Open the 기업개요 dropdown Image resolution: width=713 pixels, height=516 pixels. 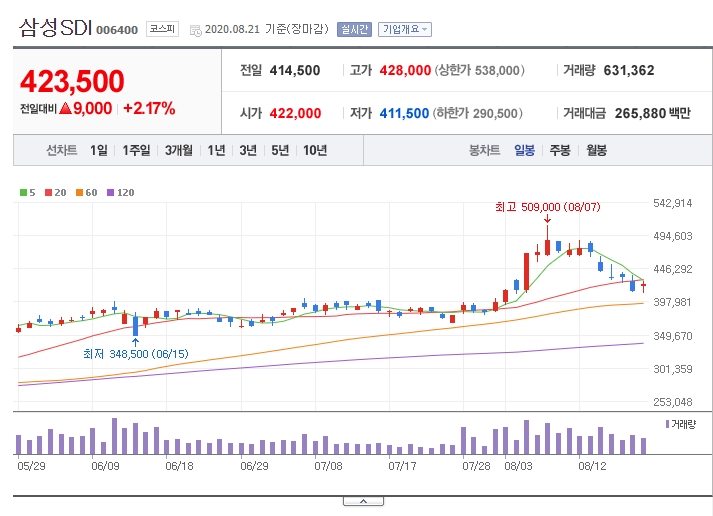[x=405, y=30]
